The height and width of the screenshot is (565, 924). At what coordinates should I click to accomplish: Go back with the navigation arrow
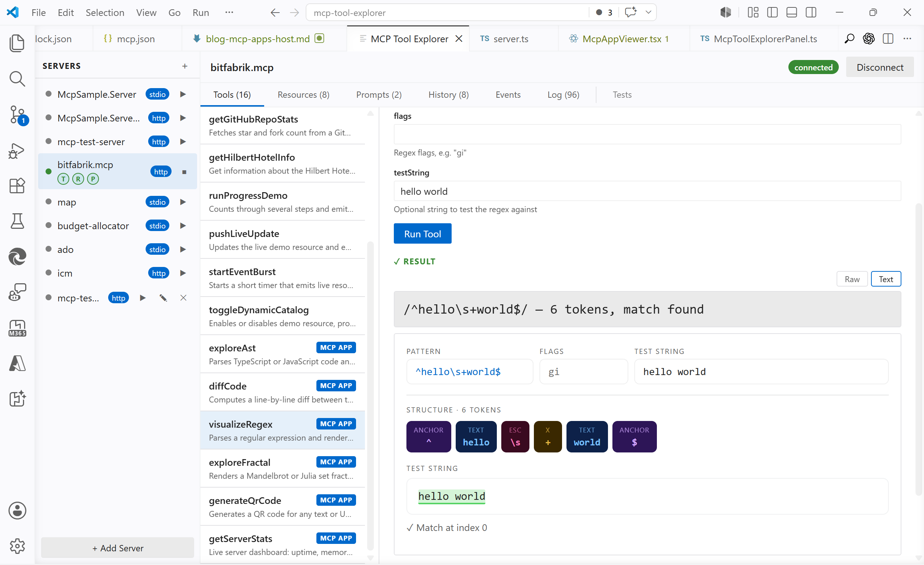tap(275, 13)
